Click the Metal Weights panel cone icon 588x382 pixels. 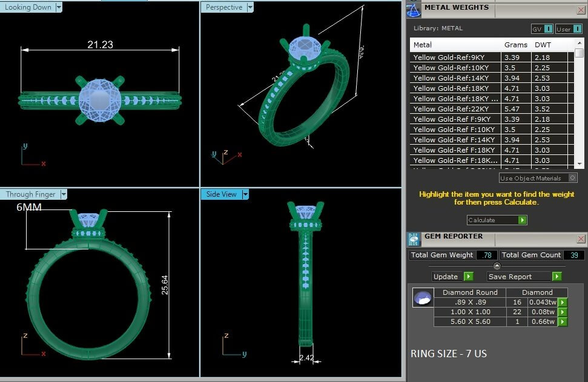(x=414, y=10)
